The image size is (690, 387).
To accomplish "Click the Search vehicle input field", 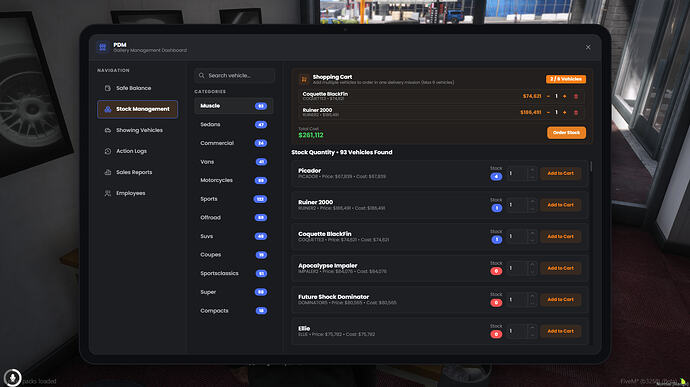I will (x=235, y=76).
